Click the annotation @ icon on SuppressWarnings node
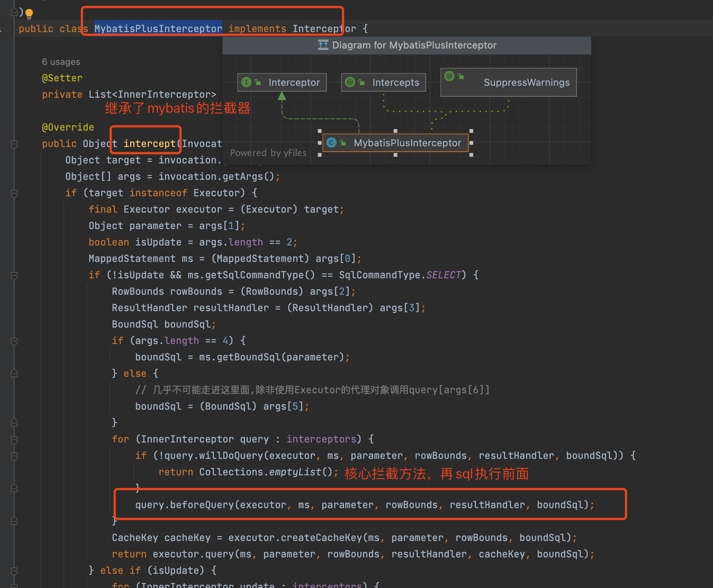Viewport: 713px width, 588px height. pyautogui.click(x=449, y=76)
